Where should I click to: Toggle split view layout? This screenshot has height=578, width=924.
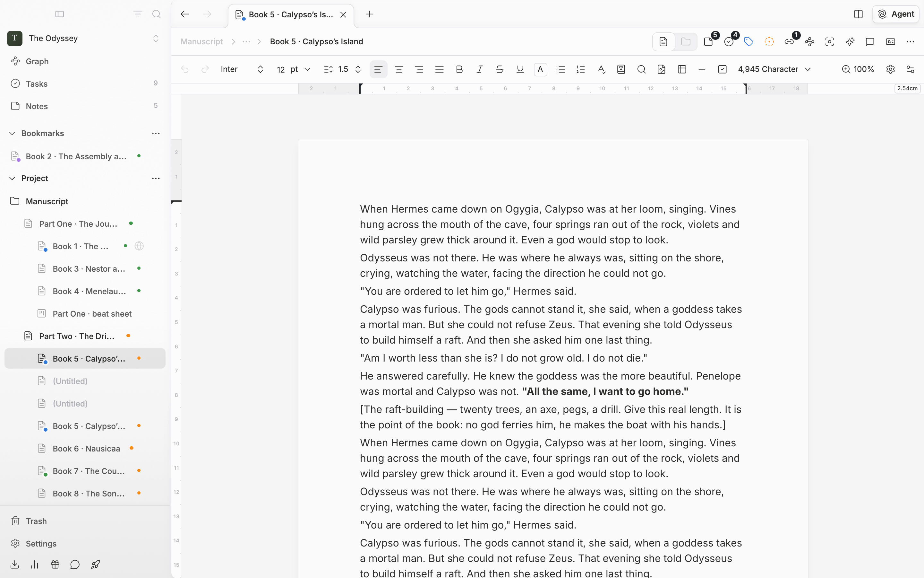858,14
